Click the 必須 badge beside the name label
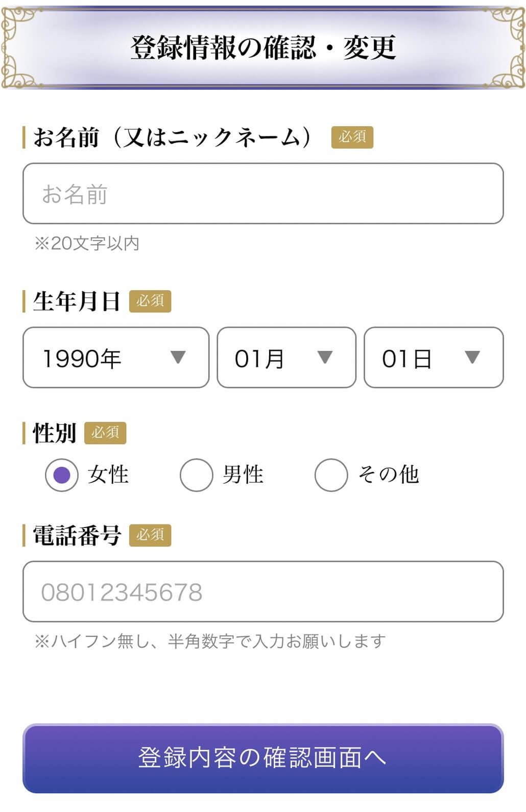 coord(352,137)
